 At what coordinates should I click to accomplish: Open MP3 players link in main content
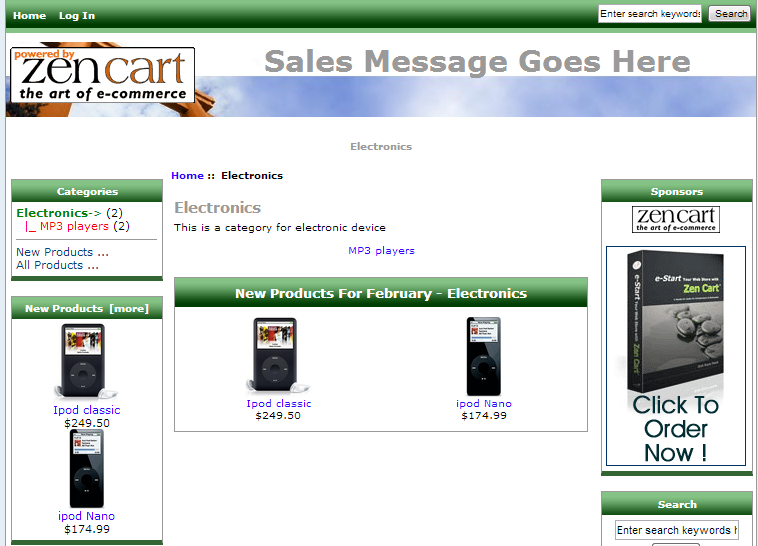click(x=381, y=251)
